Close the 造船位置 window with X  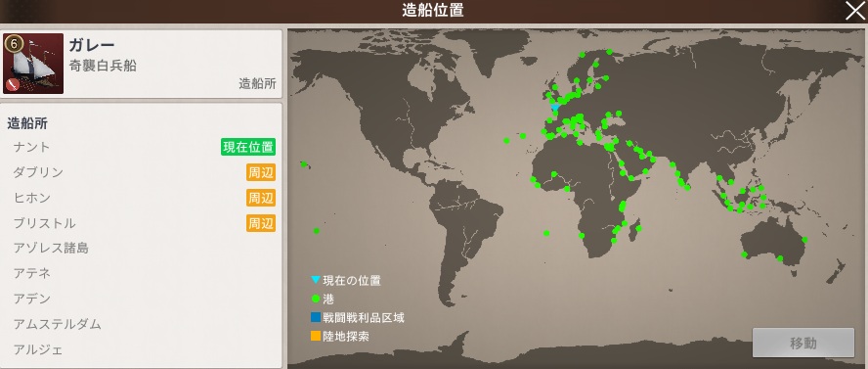[x=854, y=11]
